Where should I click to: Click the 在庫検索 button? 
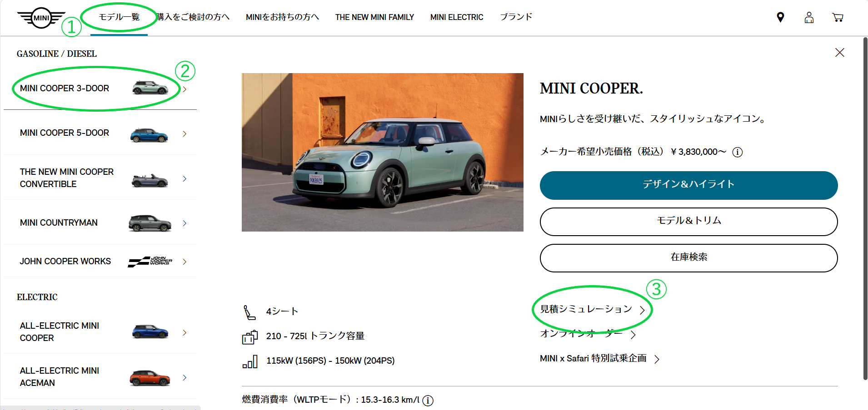tap(688, 258)
